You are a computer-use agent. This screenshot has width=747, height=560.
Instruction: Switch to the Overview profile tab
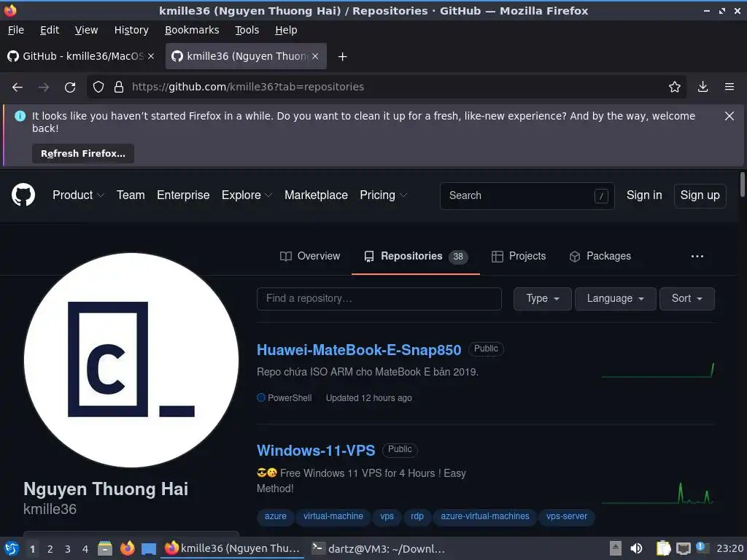point(310,256)
